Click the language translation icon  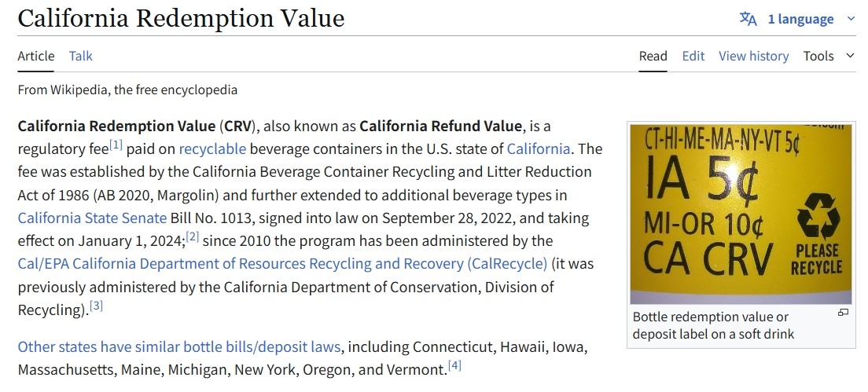[x=748, y=19]
